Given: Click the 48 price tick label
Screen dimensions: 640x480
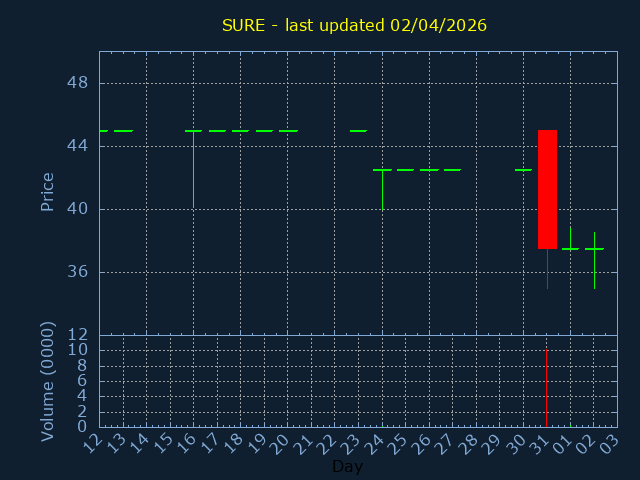Looking at the screenshot, I should coord(77,83).
